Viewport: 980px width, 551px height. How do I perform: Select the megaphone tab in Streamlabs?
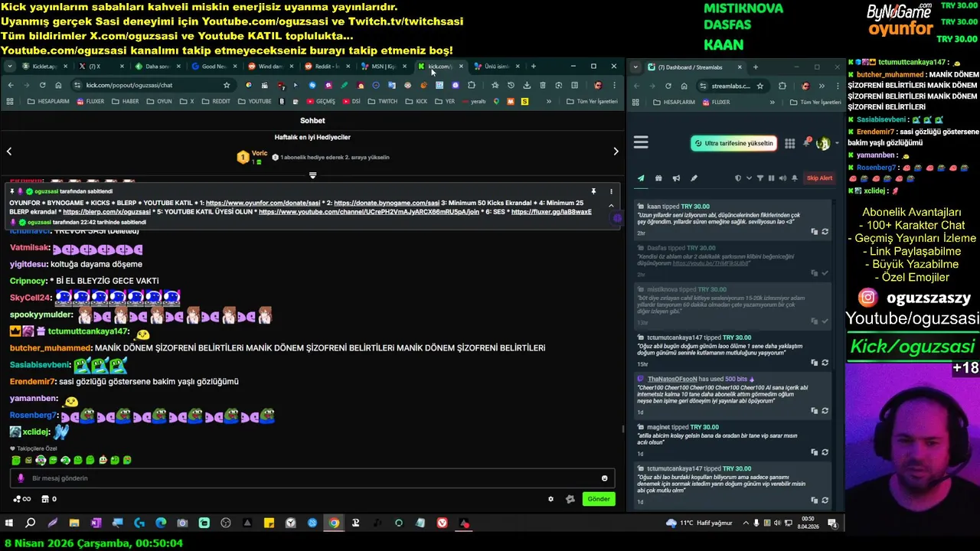pos(676,178)
